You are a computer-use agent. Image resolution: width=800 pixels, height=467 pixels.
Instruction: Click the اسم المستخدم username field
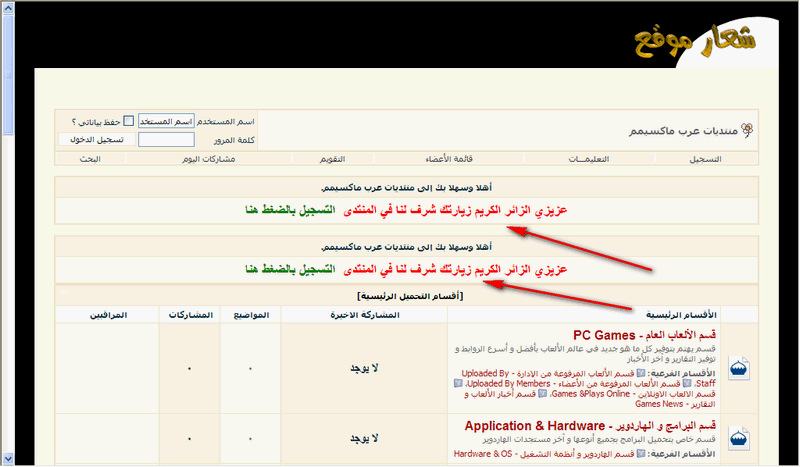tap(166, 121)
